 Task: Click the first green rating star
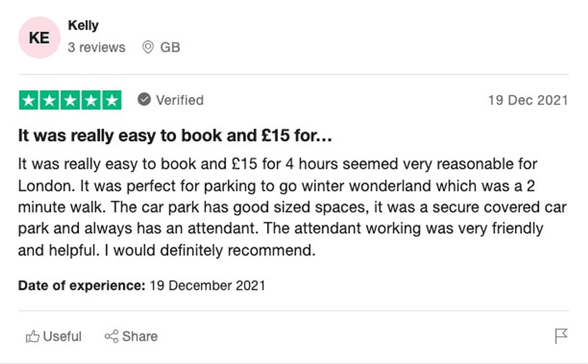(29, 100)
